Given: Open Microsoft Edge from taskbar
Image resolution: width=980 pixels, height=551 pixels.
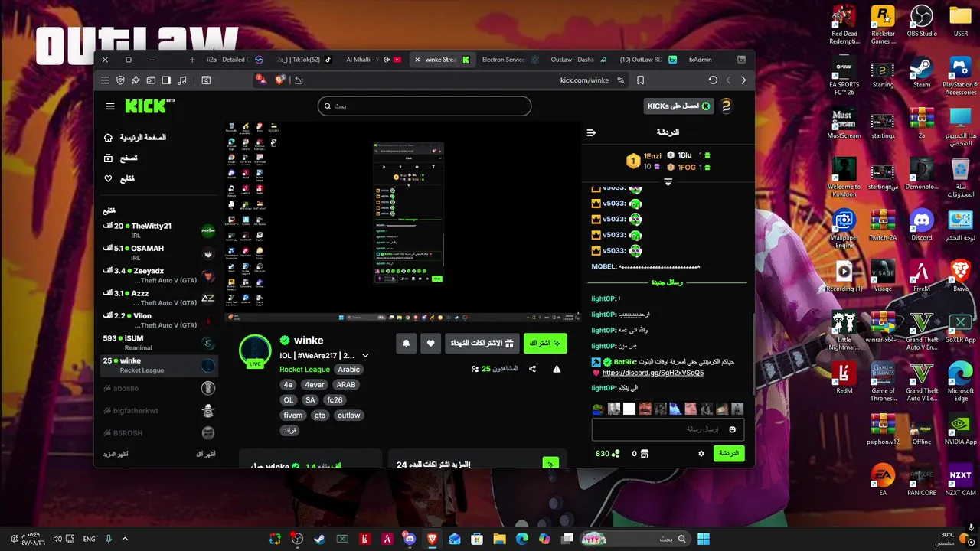Looking at the screenshot, I should pos(521,539).
